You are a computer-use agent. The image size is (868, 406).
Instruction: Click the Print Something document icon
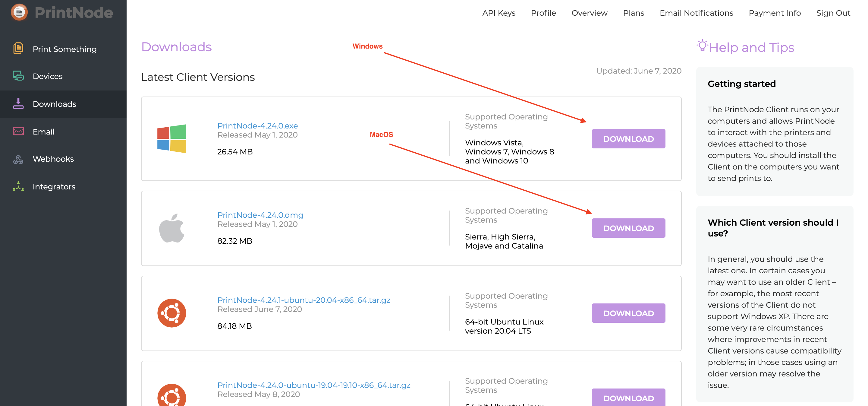(x=18, y=48)
